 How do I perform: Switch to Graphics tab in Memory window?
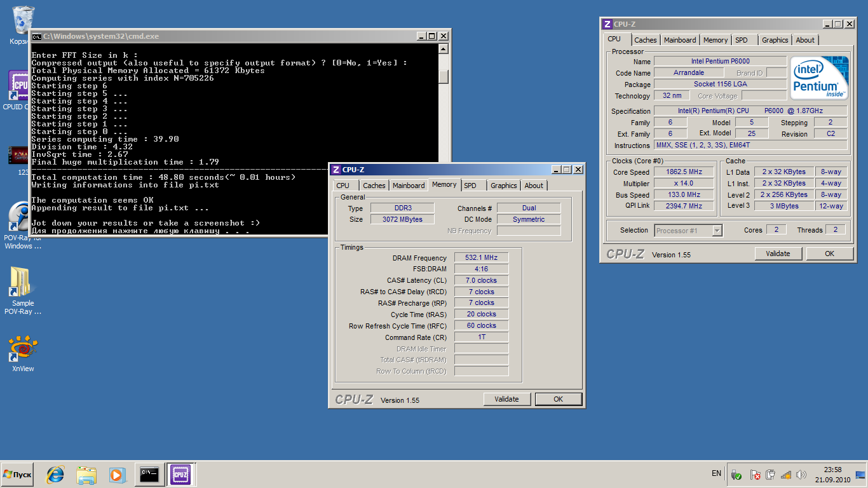(504, 186)
